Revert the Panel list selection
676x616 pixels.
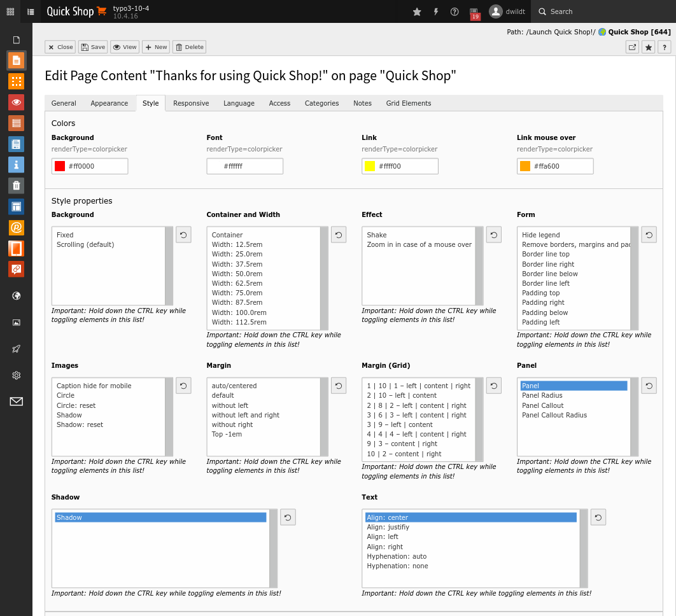click(649, 386)
